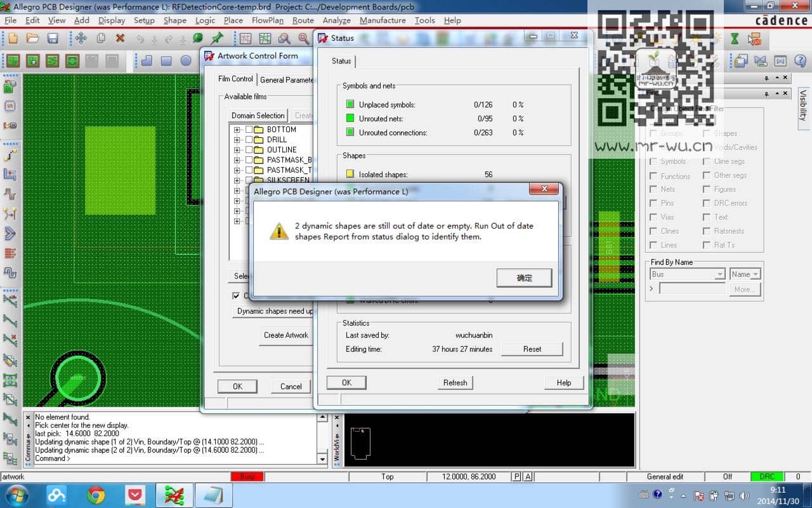
Task: Click the green hourglass icon
Action: pyautogui.click(x=735, y=39)
